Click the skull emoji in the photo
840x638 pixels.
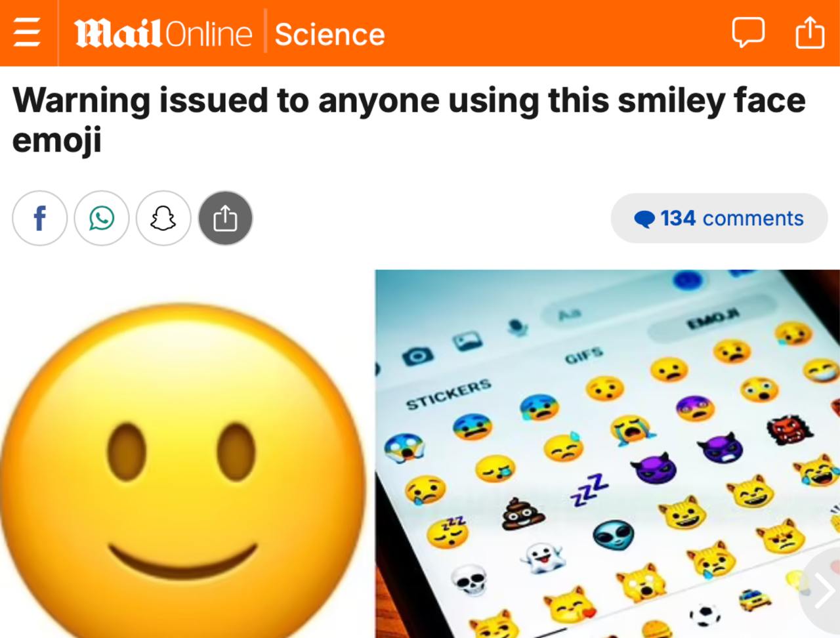point(469,580)
